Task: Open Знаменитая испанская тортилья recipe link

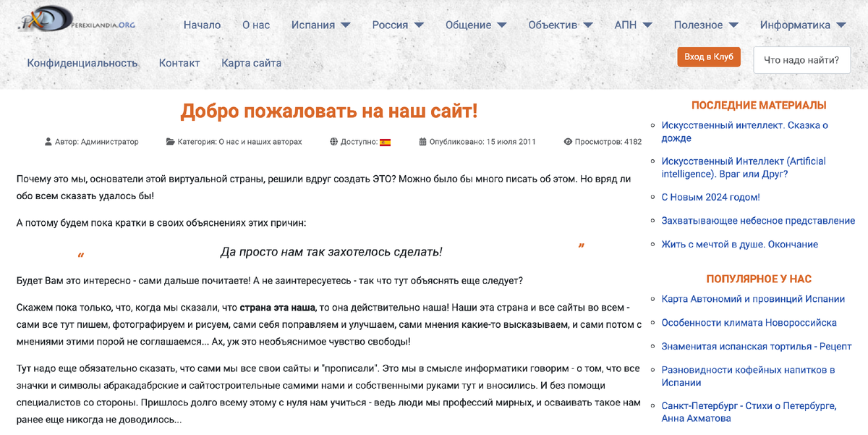Action: tap(757, 347)
